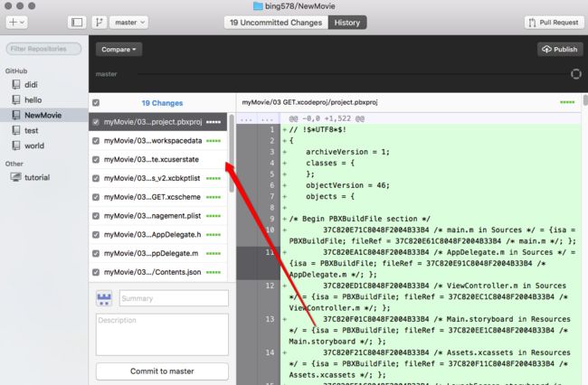
Task: Uncheck the AppDelegate.h file checkbox
Action: click(x=96, y=235)
